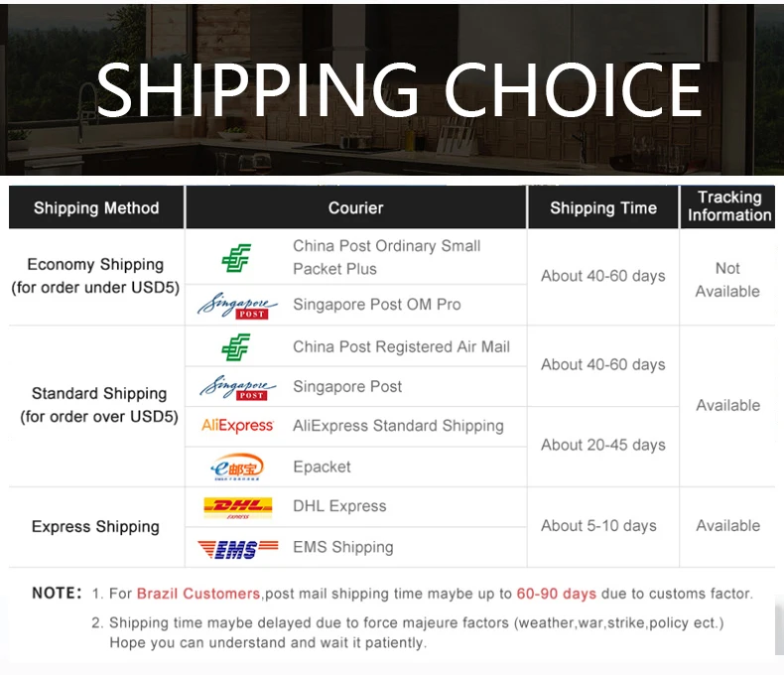Click the China Post logo beside Ordinary Small Packet

(236, 258)
